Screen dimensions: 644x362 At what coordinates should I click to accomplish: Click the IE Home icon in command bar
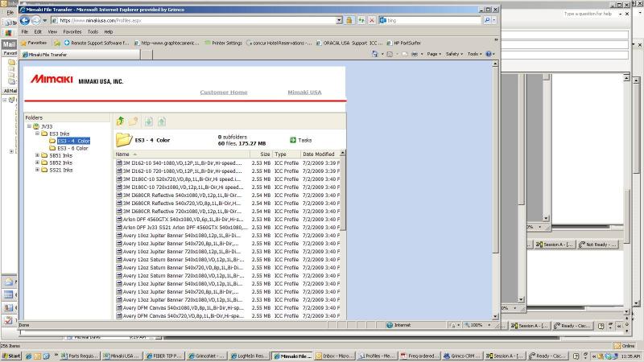point(374,54)
